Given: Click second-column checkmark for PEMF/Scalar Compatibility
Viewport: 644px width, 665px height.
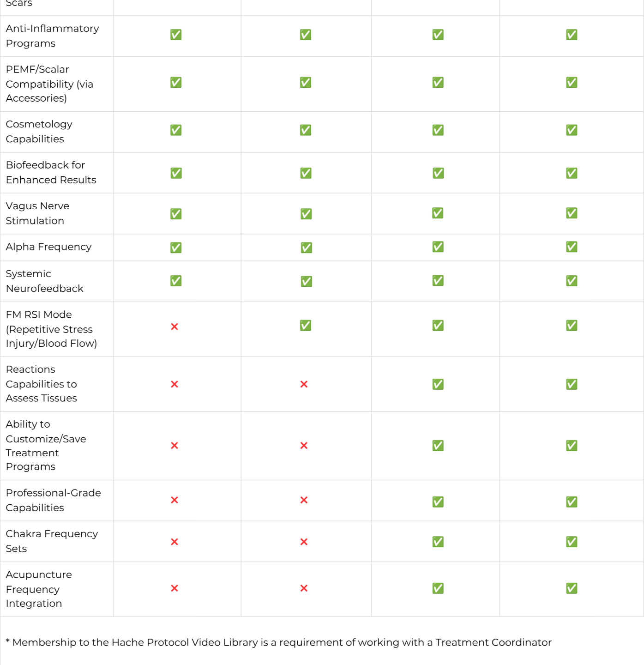Looking at the screenshot, I should pos(306,82).
